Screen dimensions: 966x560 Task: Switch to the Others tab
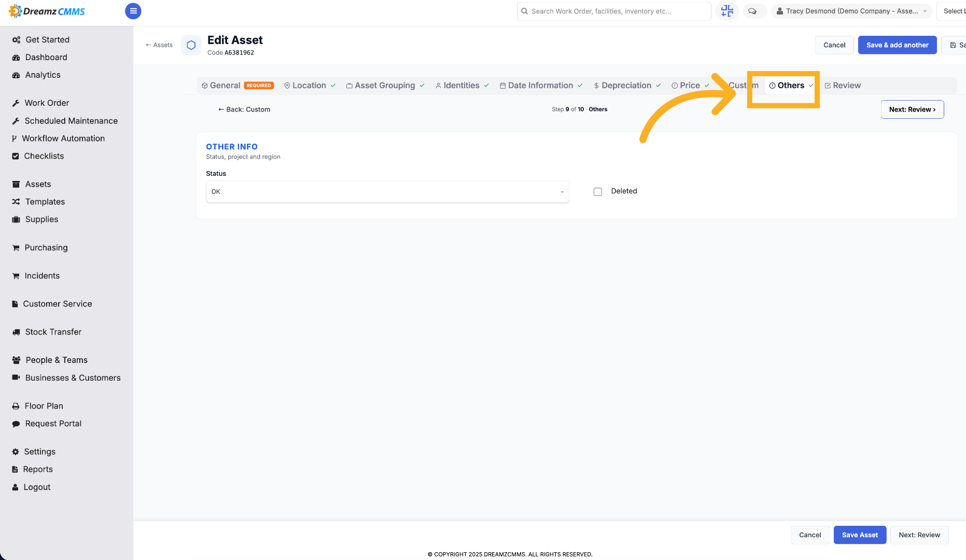tap(791, 86)
